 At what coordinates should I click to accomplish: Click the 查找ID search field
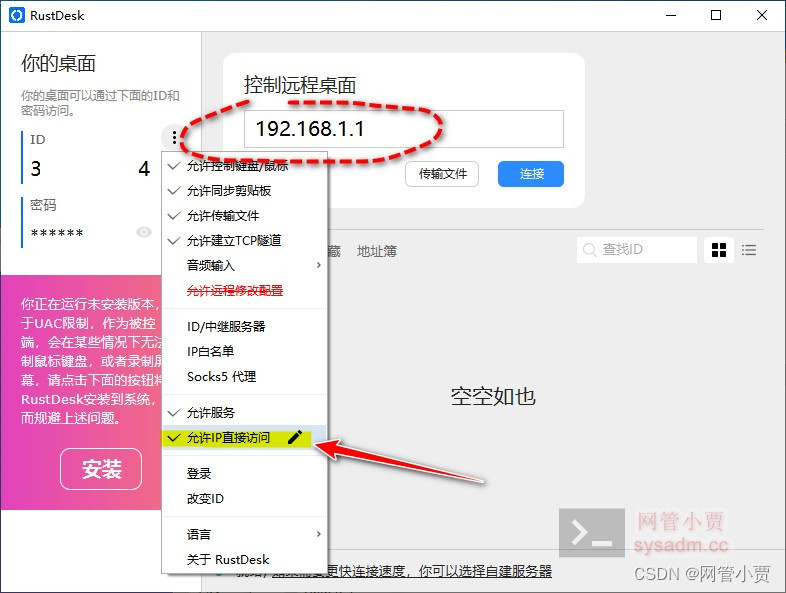pyautogui.click(x=637, y=250)
